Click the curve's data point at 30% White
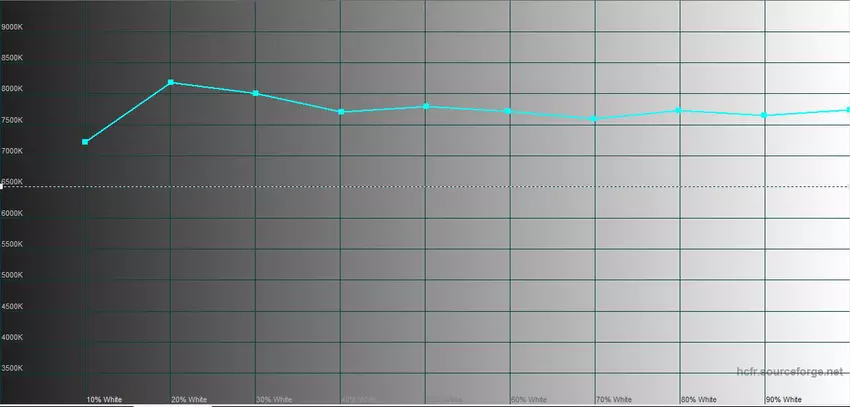This screenshot has height=407, width=850. click(256, 93)
